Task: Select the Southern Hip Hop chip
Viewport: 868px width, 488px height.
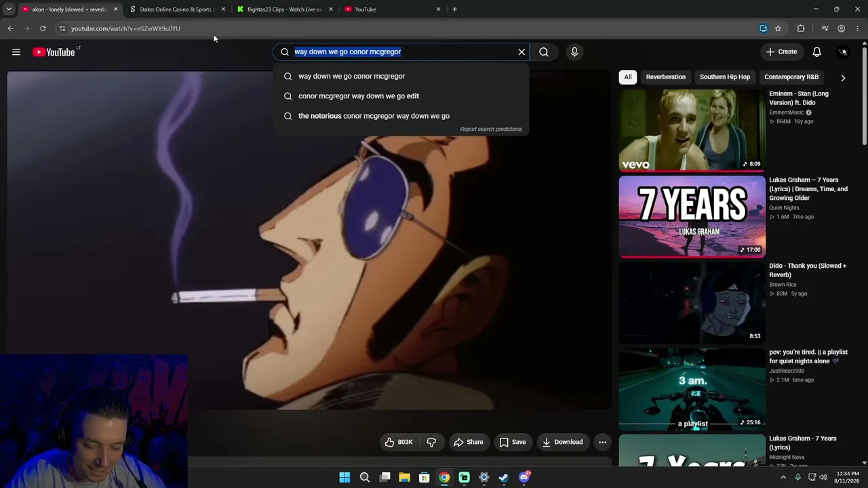Action: [725, 77]
